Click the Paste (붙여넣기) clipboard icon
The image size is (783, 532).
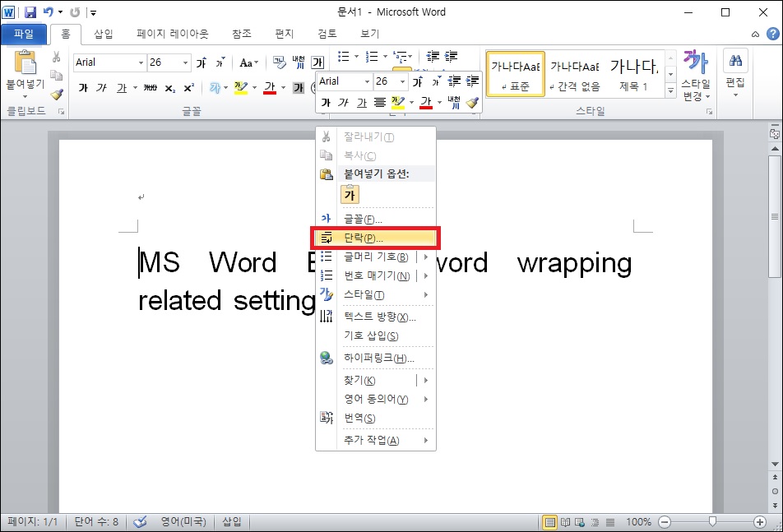click(25, 62)
